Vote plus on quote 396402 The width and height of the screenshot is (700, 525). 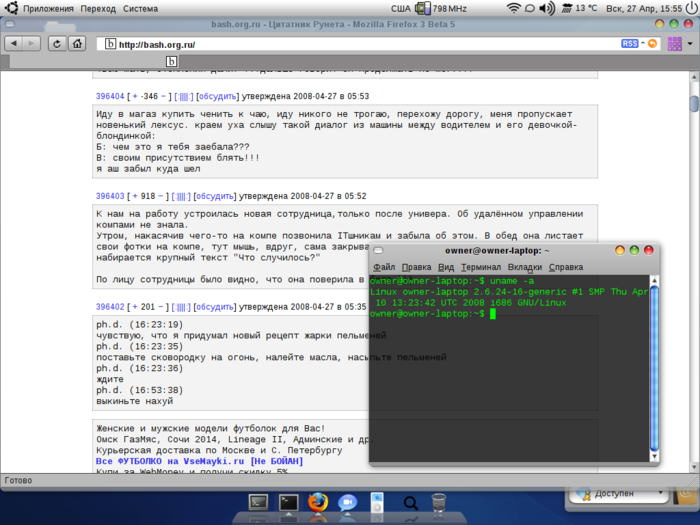(135, 307)
